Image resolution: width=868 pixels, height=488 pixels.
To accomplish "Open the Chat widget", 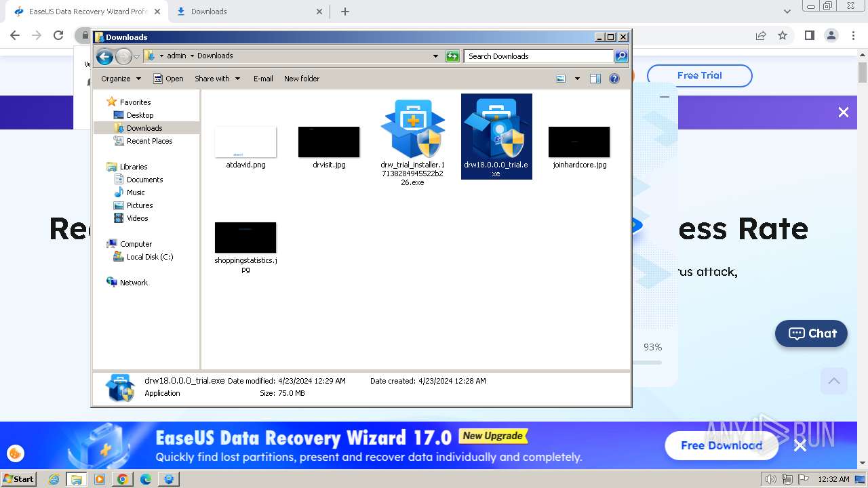I will (811, 333).
